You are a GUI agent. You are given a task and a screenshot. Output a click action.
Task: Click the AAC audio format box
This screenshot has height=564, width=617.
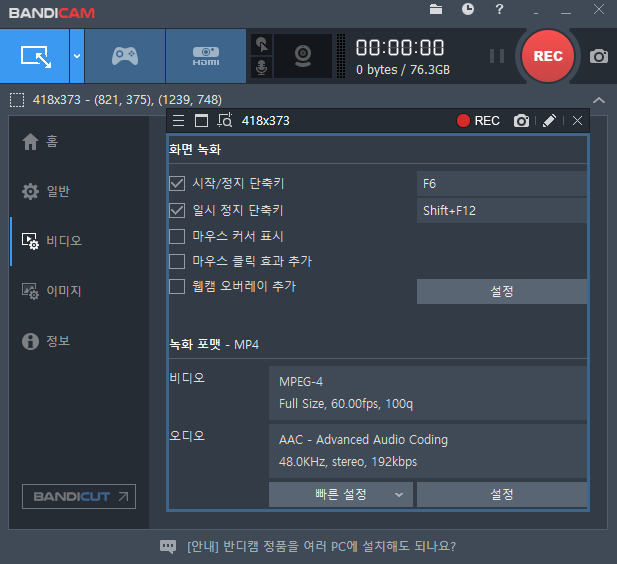click(428, 451)
